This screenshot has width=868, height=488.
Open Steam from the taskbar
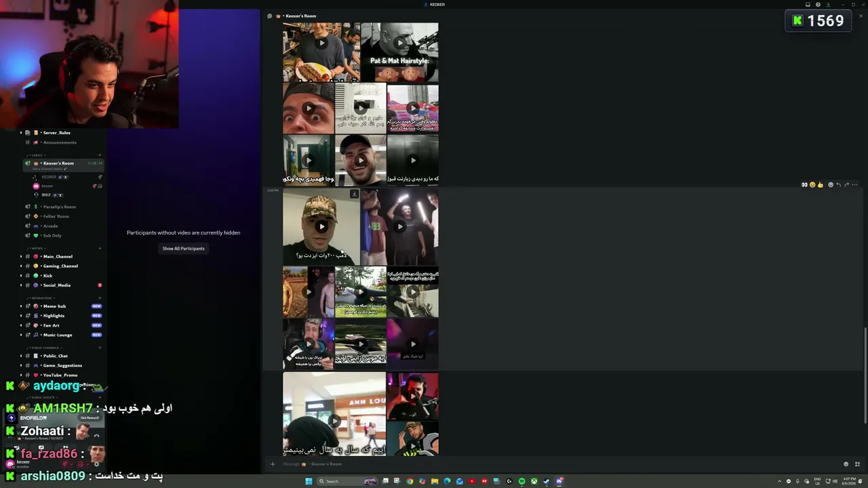547,481
